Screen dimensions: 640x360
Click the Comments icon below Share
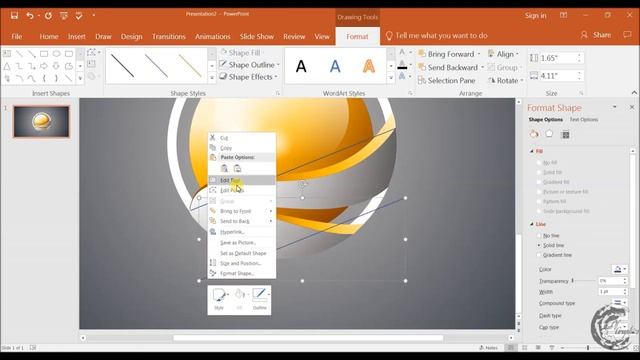(627, 35)
